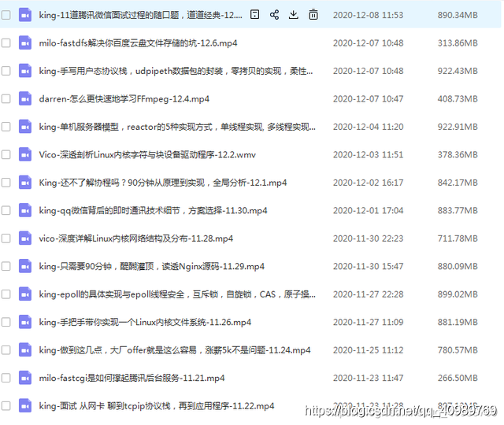This screenshot has width=504, height=425.
Task: Tick checkbox for king tcpip 11.22.mp4
Action: click(x=6, y=406)
